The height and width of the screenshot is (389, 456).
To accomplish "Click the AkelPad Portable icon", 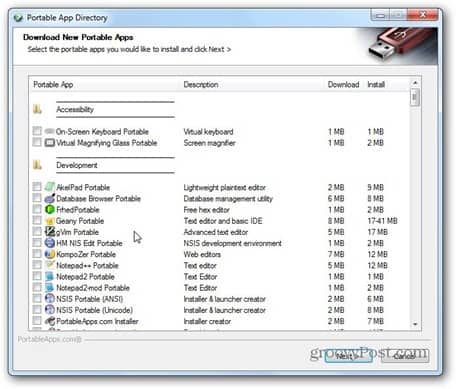I will pos(49,187).
